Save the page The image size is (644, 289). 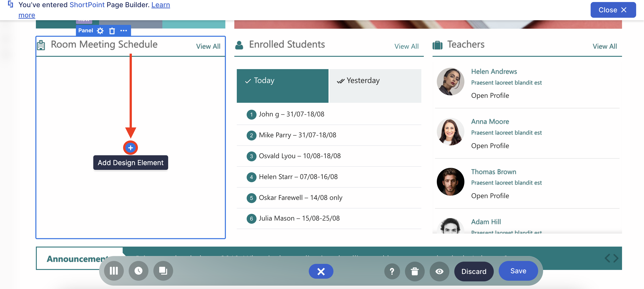point(518,271)
